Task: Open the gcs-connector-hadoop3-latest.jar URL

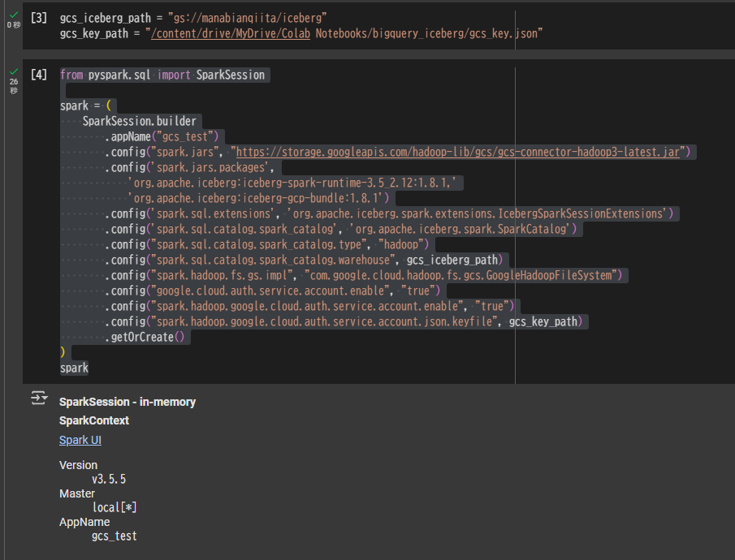Action: 457,152
